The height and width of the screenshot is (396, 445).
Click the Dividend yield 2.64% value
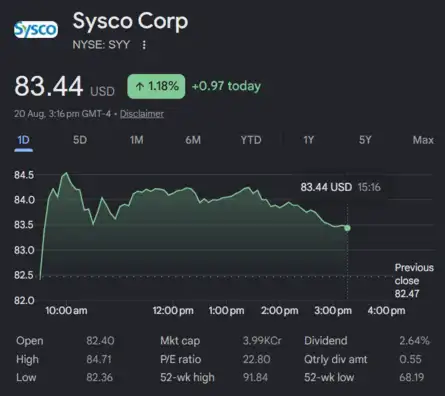(x=415, y=341)
